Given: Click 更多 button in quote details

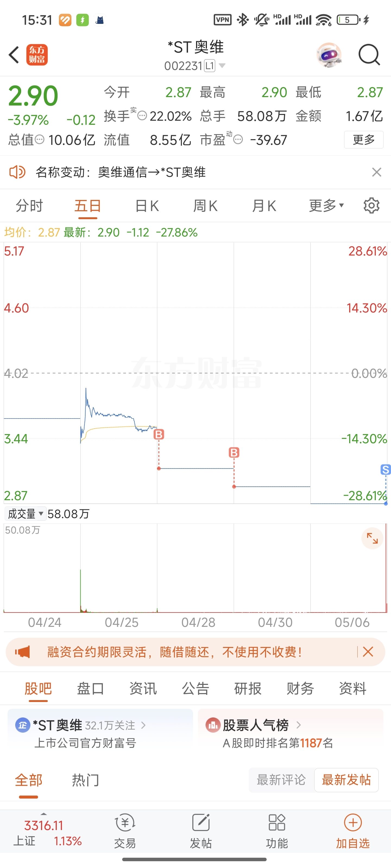Looking at the screenshot, I should pos(364,139).
